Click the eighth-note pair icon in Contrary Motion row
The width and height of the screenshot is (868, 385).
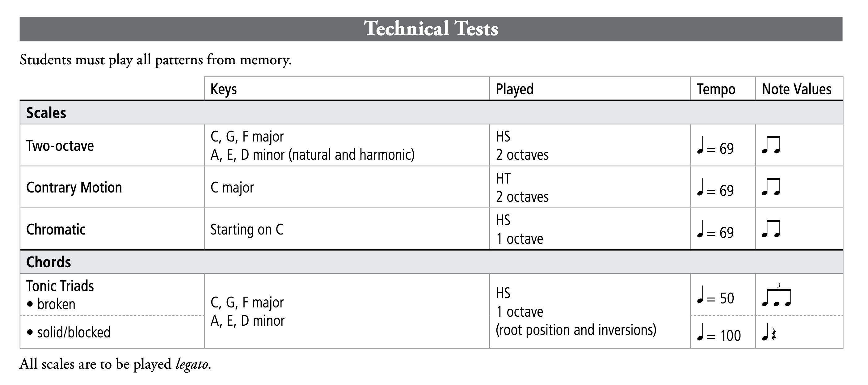click(771, 187)
